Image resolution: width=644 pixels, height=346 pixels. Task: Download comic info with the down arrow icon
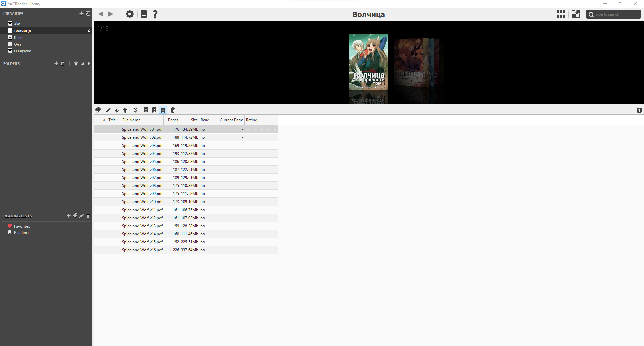(117, 110)
